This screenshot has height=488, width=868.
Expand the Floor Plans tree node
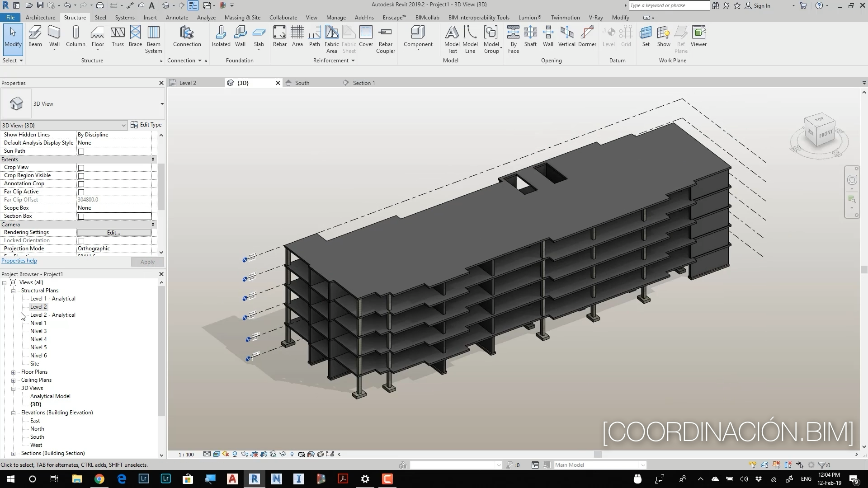pos(14,372)
